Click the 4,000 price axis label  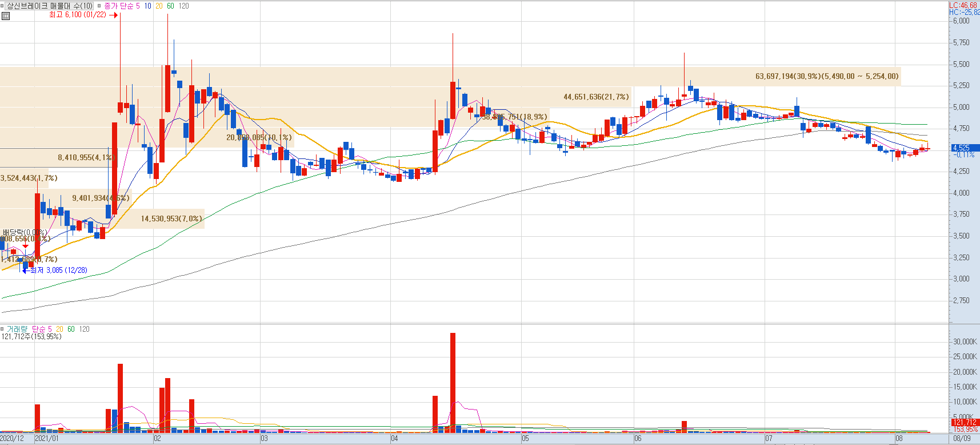click(961, 193)
